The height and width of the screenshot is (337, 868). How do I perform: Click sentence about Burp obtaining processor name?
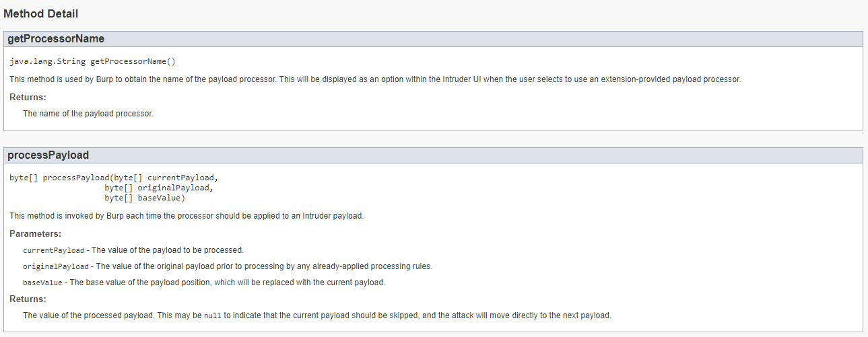click(375, 79)
